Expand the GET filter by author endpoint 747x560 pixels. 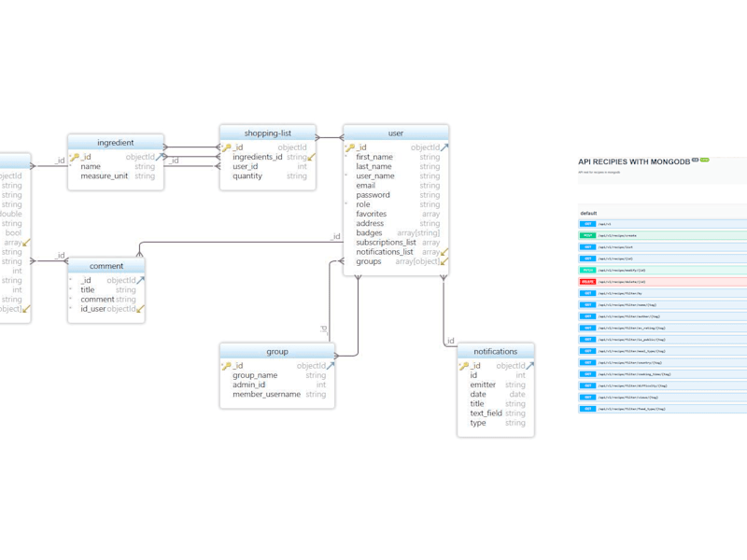click(663, 316)
